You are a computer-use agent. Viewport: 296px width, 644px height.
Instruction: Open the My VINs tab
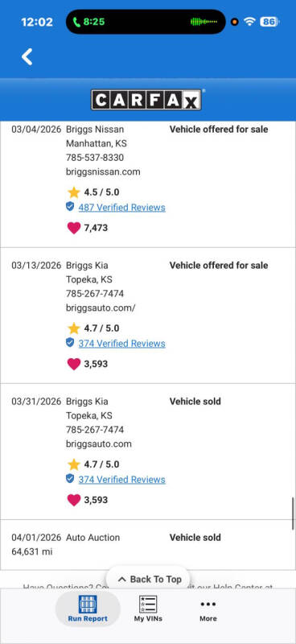148,609
